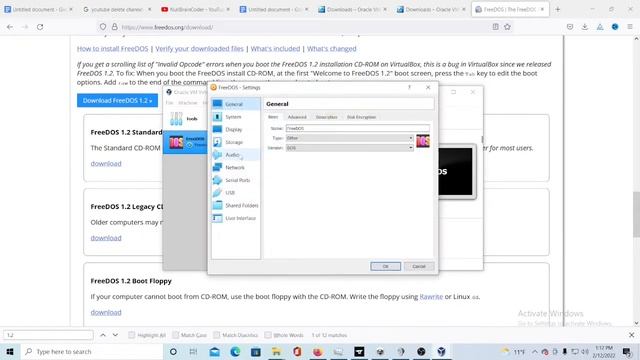This screenshot has height=360, width=640.
Task: Show hidden system tray icons chevron
Action: 534,351
